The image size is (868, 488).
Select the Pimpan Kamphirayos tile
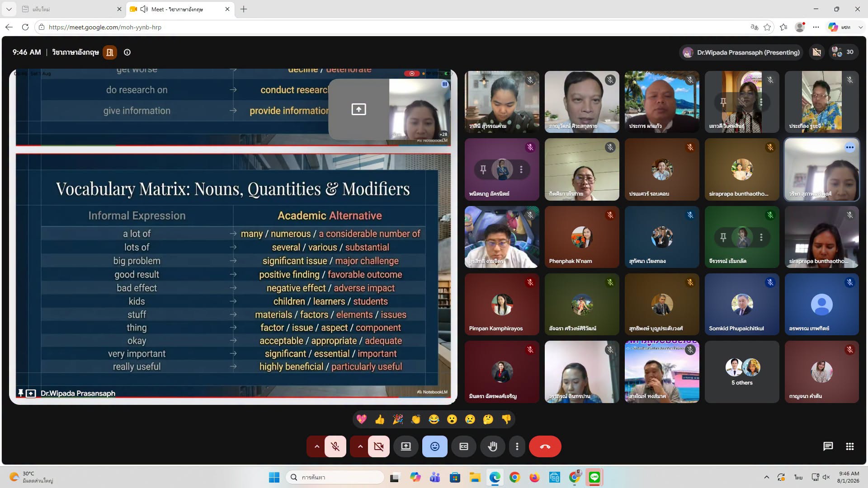502,304
